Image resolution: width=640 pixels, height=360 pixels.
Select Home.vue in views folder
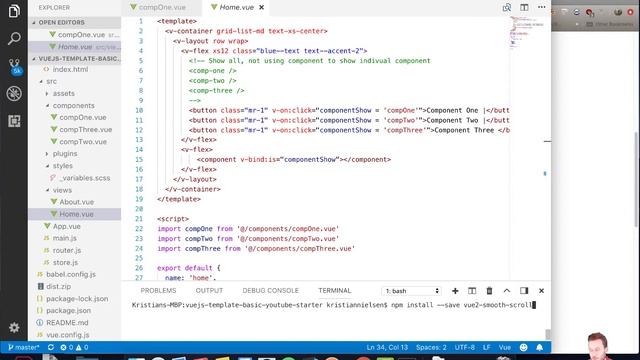click(75, 214)
